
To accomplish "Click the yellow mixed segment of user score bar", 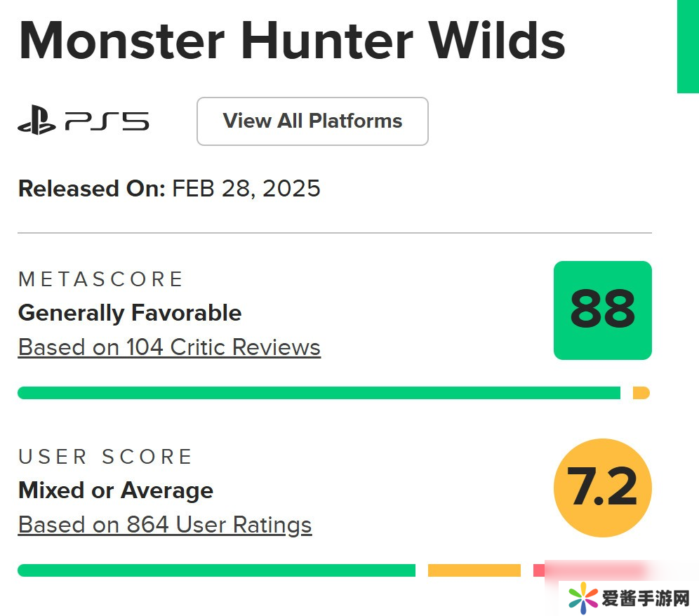I will (474, 570).
